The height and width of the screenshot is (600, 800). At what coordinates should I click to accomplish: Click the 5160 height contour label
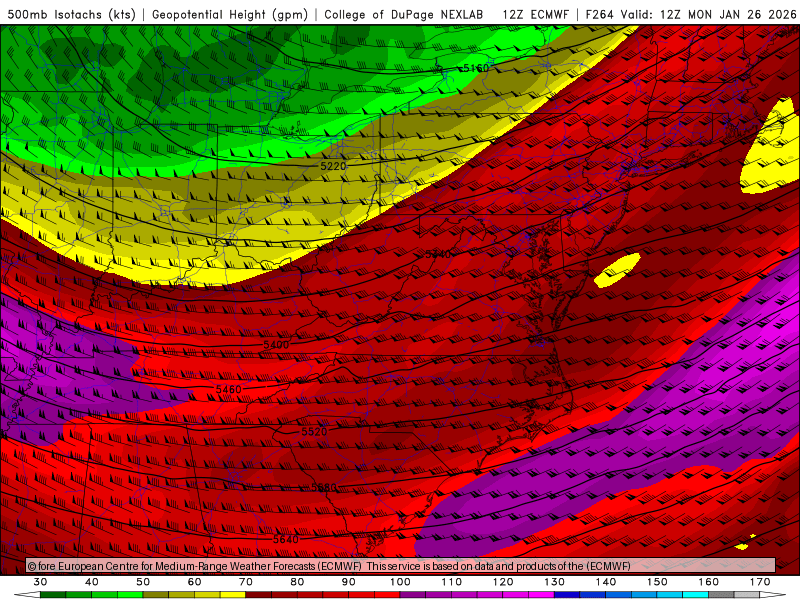tap(476, 68)
